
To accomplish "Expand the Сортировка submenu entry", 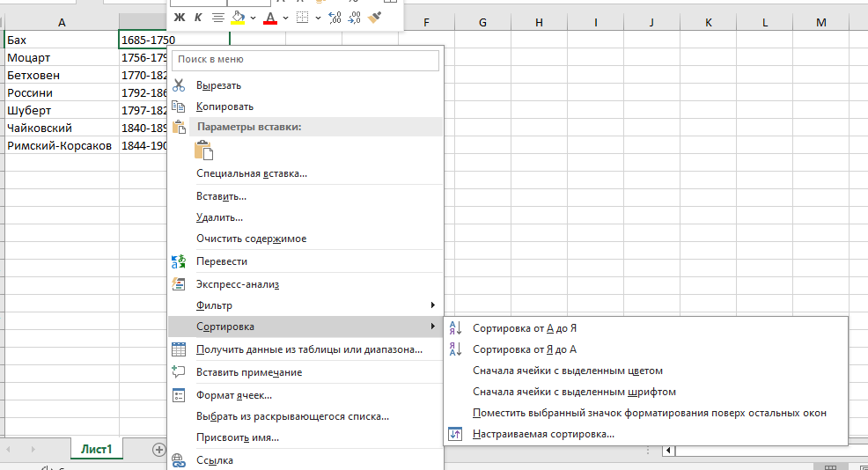I will [x=305, y=327].
